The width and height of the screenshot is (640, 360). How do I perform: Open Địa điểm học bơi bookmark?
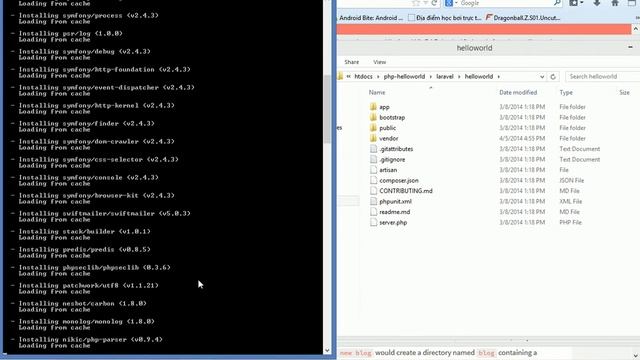coord(445,18)
